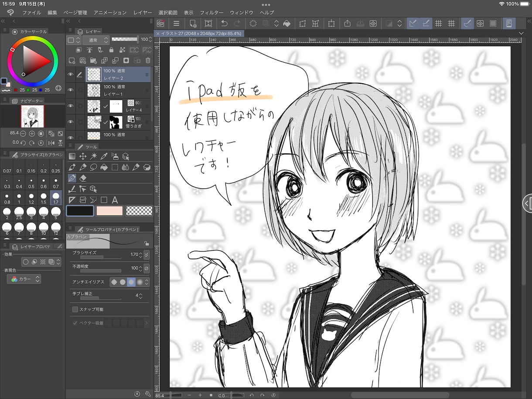The image size is (532, 399).
Task: Toggle snap to grid icon in command bar
Action: point(439,24)
